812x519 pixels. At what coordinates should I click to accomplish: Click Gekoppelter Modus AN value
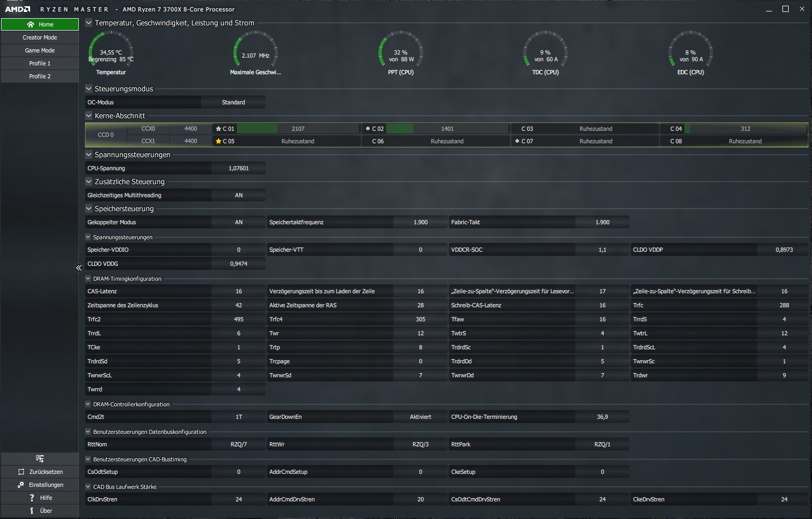click(239, 222)
